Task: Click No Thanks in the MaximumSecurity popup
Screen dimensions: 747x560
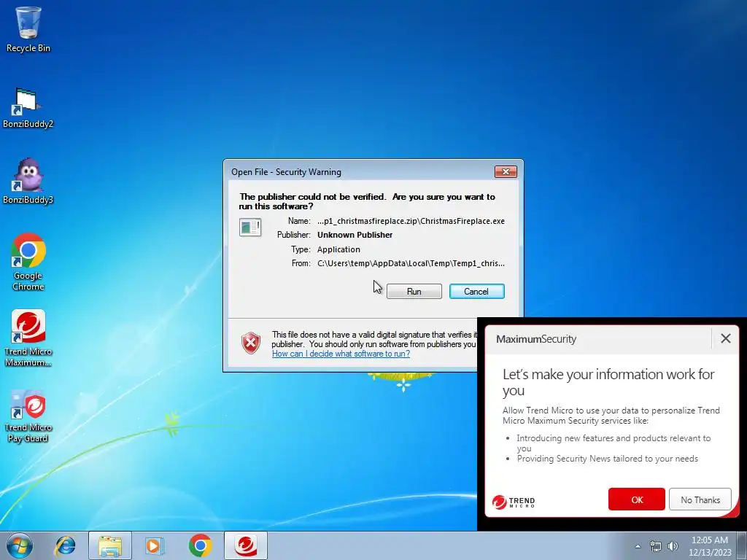Action: tap(700, 499)
